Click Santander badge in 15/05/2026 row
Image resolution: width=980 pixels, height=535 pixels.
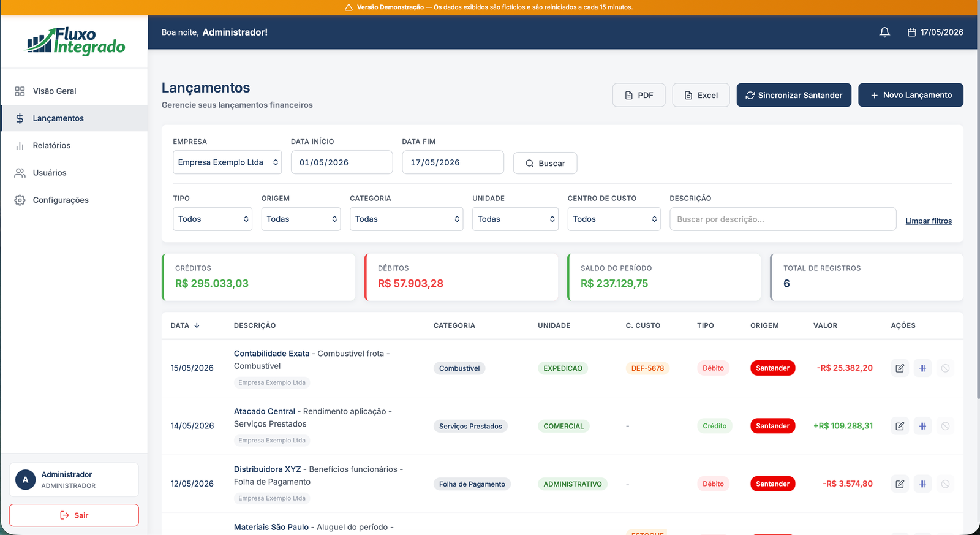coord(772,368)
